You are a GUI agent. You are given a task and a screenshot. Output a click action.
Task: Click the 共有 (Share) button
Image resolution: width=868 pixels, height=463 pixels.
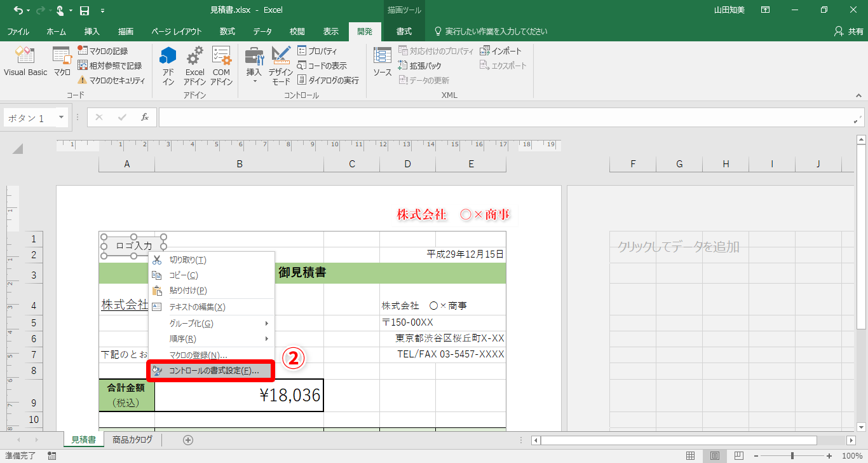click(848, 31)
